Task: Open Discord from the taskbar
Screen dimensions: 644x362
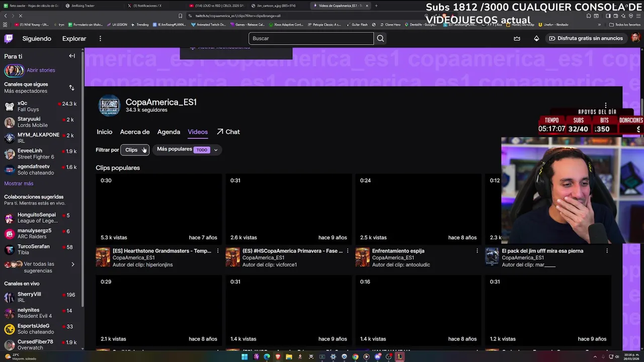Action: [x=377, y=357]
